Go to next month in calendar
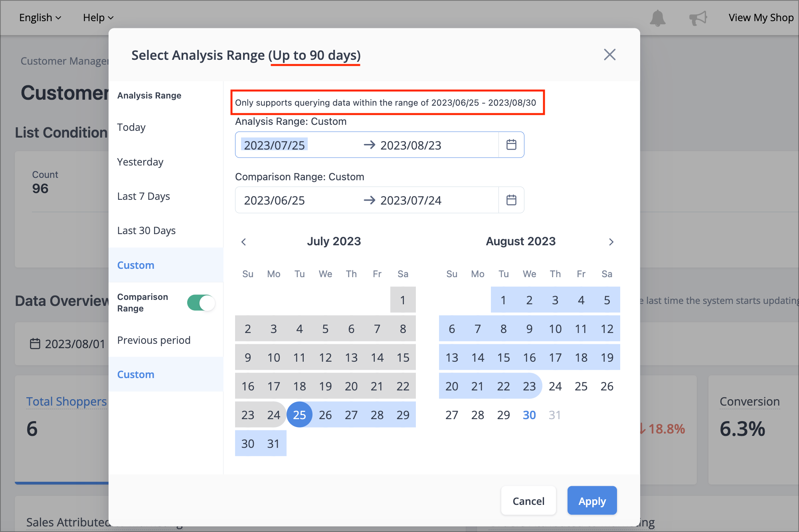Image resolution: width=799 pixels, height=532 pixels. [x=611, y=242]
